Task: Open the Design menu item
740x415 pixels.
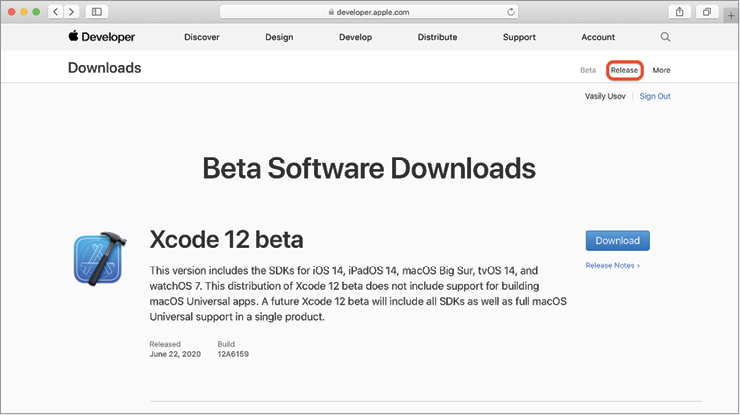Action: point(279,37)
